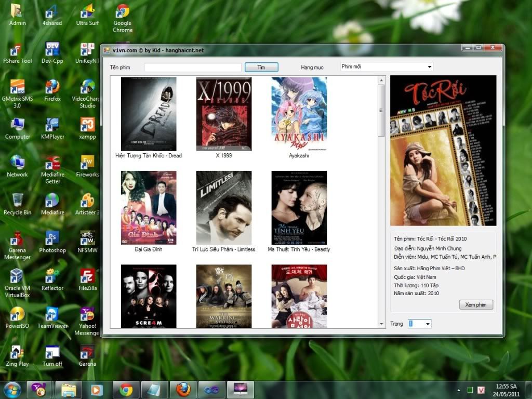Click 'Đạo diễn: Nguyễn Minh Chung' text
This screenshot has height=399, width=532.
428,248
